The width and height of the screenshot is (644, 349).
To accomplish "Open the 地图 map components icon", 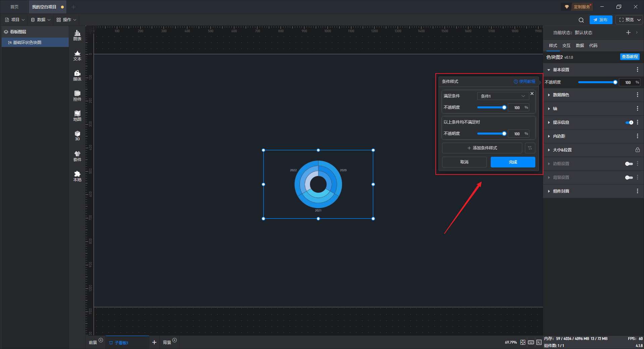I will [x=77, y=116].
